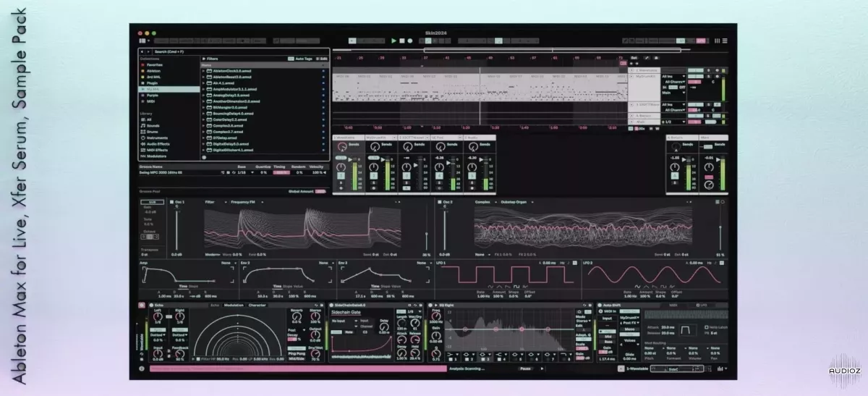Go back using browser history arrow

click(x=141, y=51)
